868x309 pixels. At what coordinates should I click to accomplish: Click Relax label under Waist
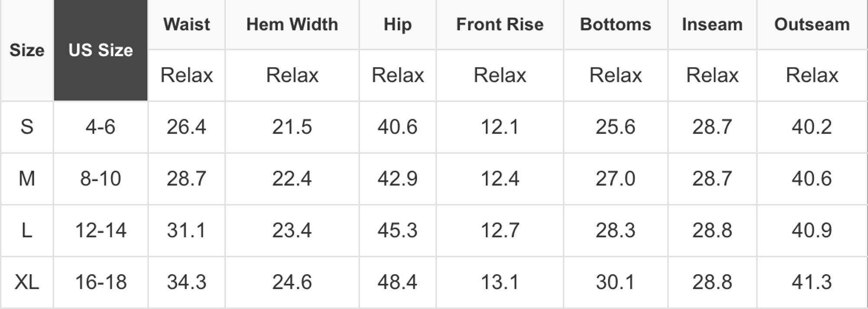coord(187,75)
